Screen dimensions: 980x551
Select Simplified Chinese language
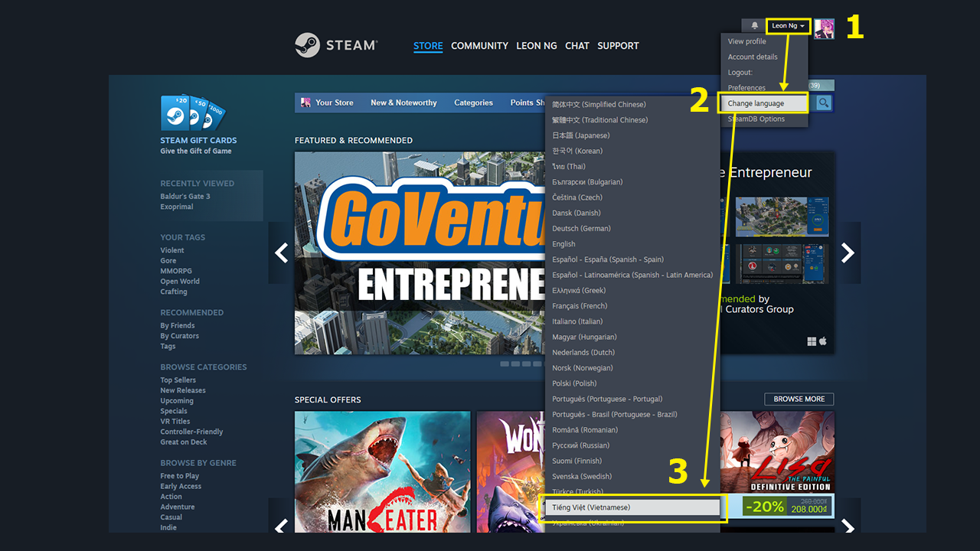632,104
